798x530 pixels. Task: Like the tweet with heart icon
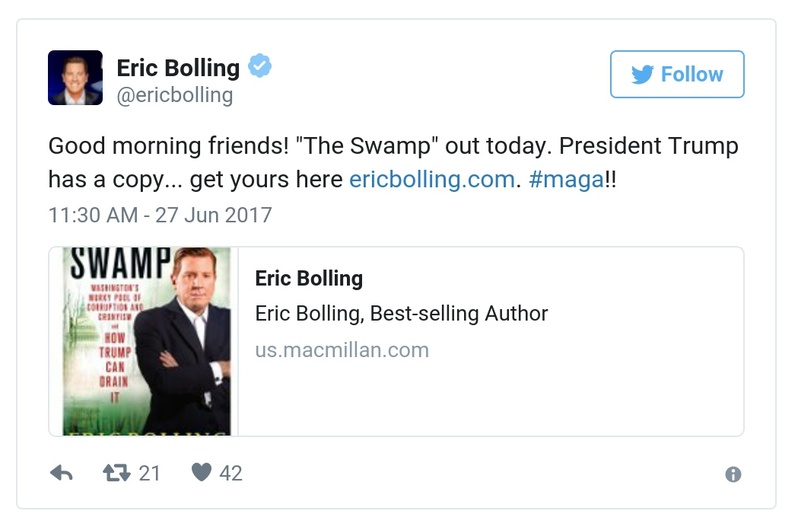(x=201, y=473)
